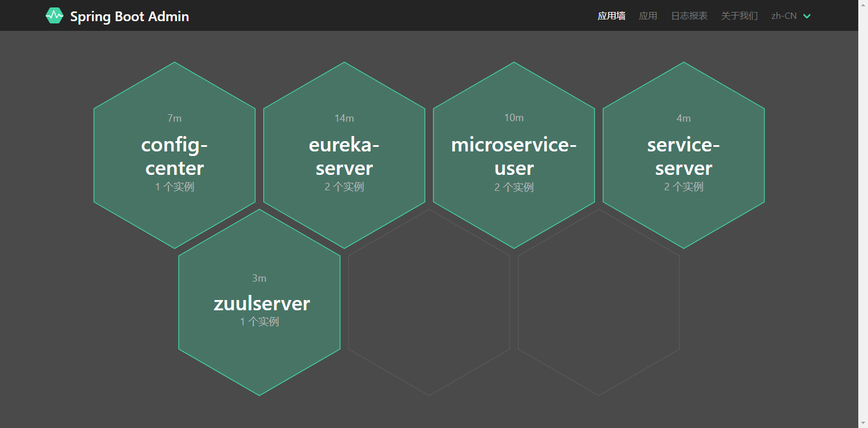Open the zh-CN language menu
This screenshot has width=868, height=428.
pos(791,16)
